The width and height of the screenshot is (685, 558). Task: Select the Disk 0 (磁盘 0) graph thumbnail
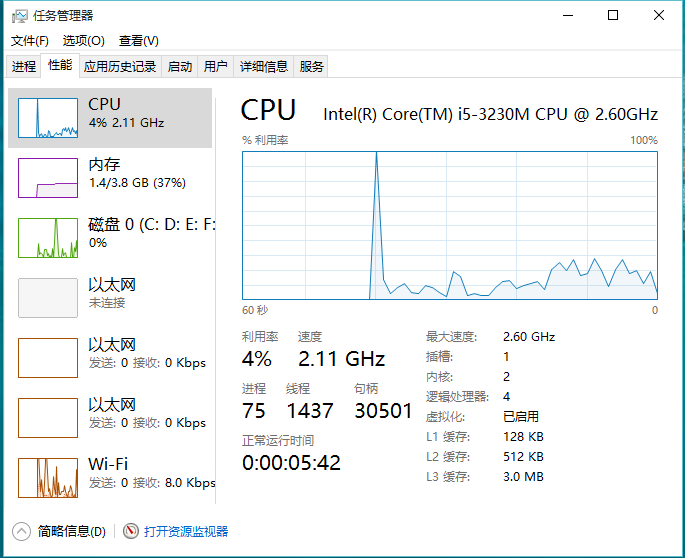(48, 238)
